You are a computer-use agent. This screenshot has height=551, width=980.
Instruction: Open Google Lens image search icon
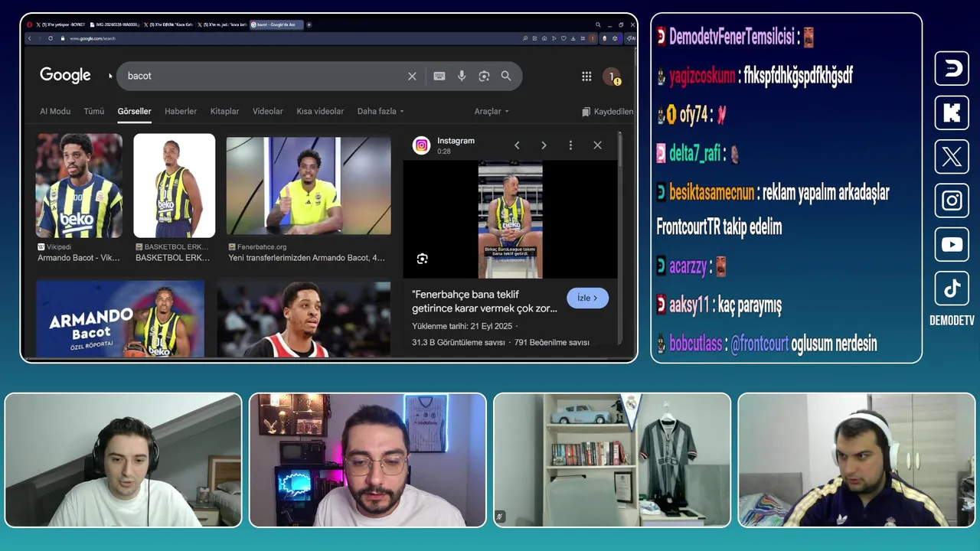point(484,76)
